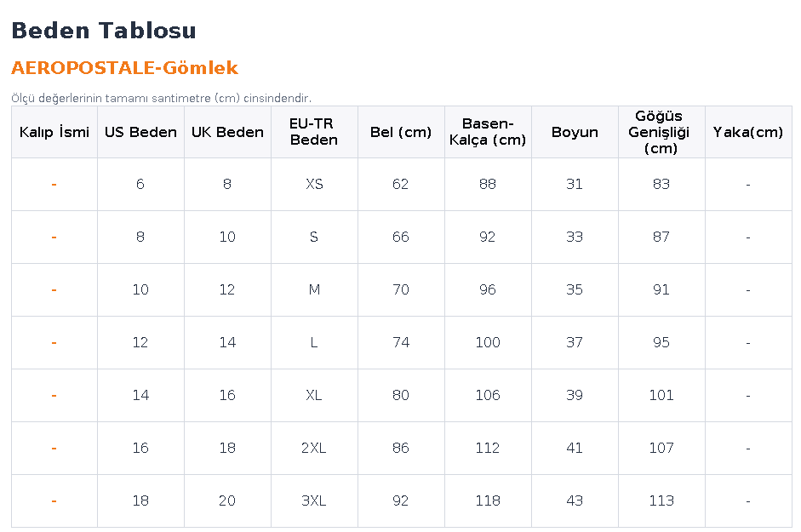Viewport: 801px width, 532px height.
Task: Select the orange dash in XS row
Action: (54, 184)
